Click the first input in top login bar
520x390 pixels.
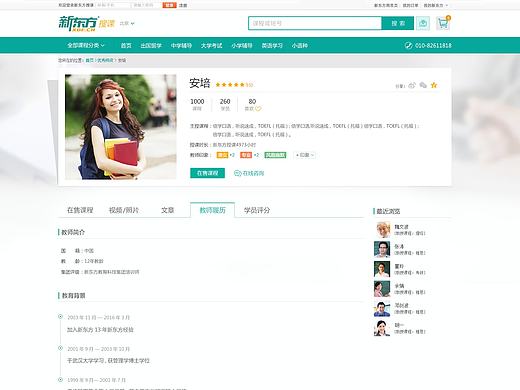[x=113, y=5]
